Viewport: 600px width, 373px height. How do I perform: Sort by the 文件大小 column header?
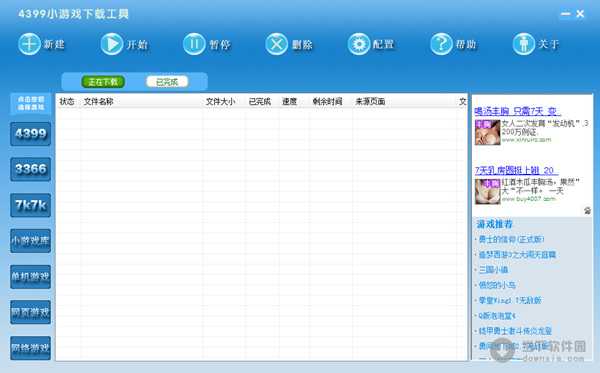(220, 101)
